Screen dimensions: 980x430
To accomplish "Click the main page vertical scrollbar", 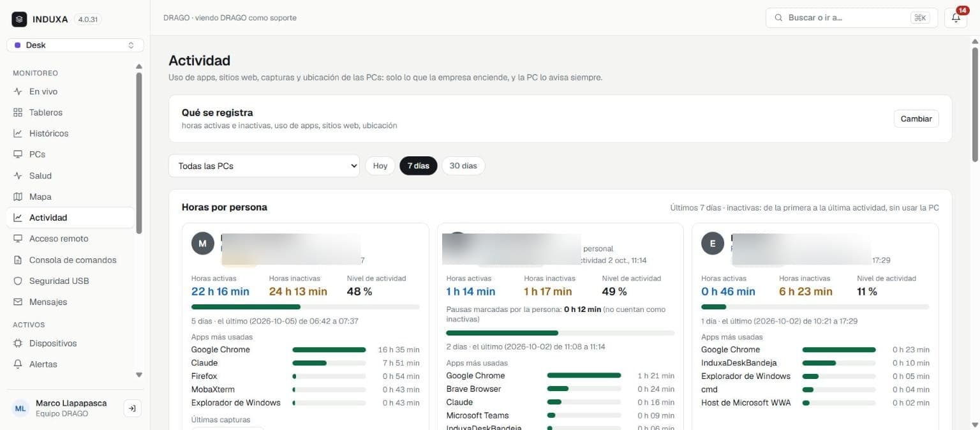I will click(975, 105).
